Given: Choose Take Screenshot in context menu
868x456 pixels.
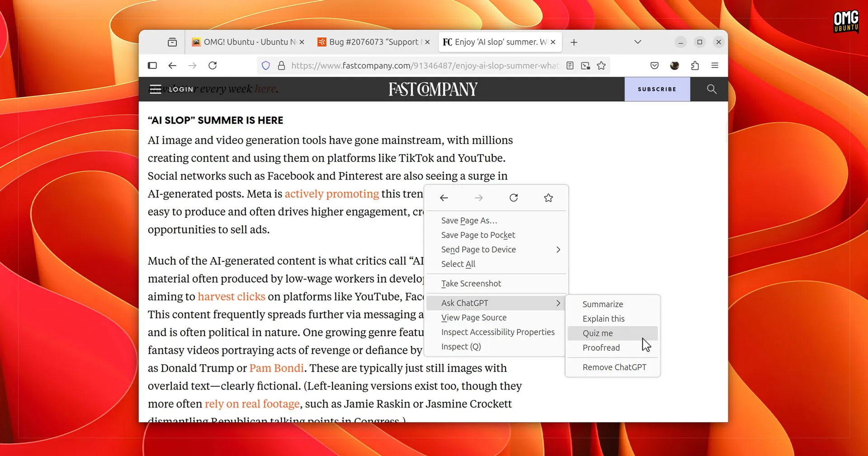Looking at the screenshot, I should pos(471,284).
